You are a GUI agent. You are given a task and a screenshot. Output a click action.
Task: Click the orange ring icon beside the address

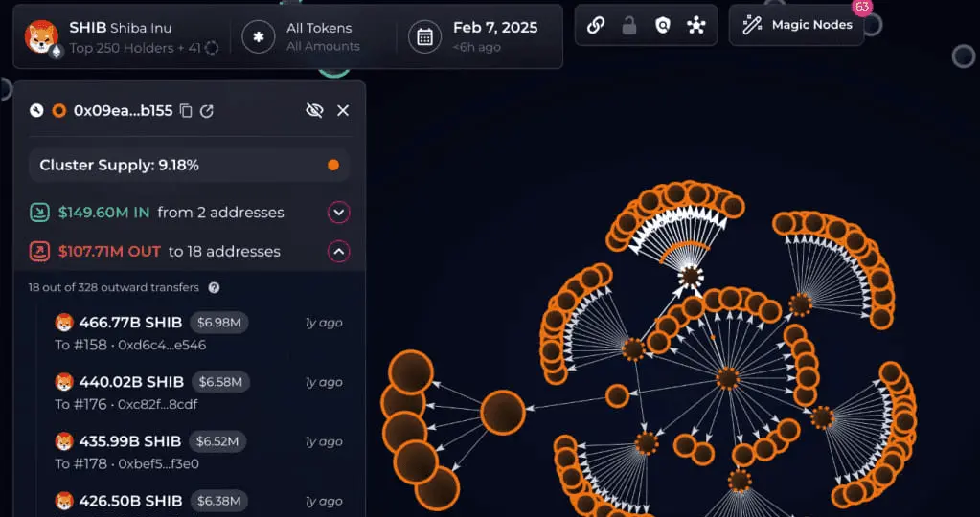point(58,111)
